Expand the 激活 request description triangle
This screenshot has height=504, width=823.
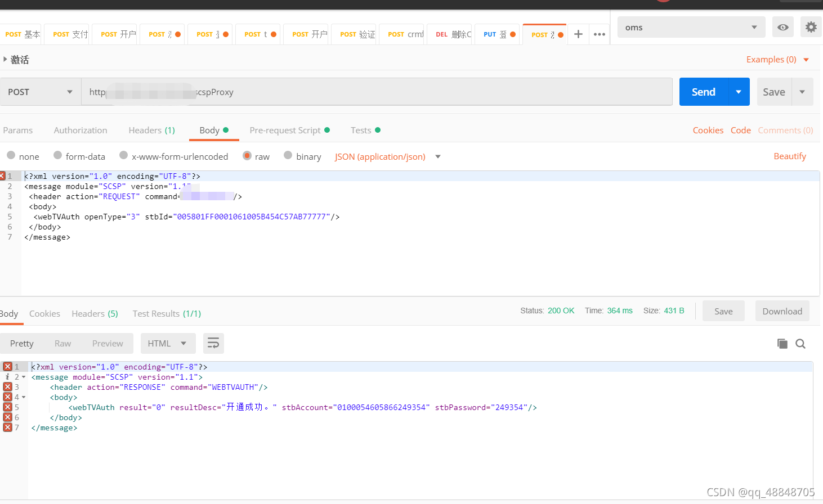click(x=5, y=59)
